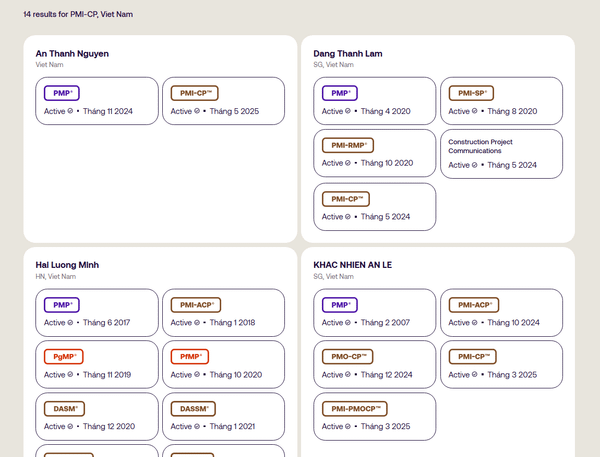Click Dang Thanh Lam's PMI-SP badge

(x=471, y=93)
